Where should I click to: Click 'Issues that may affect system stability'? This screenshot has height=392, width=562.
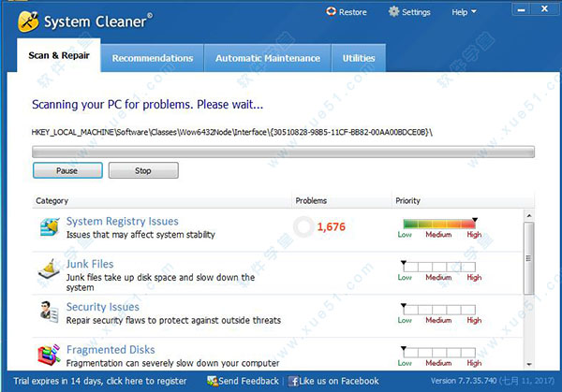(140, 235)
